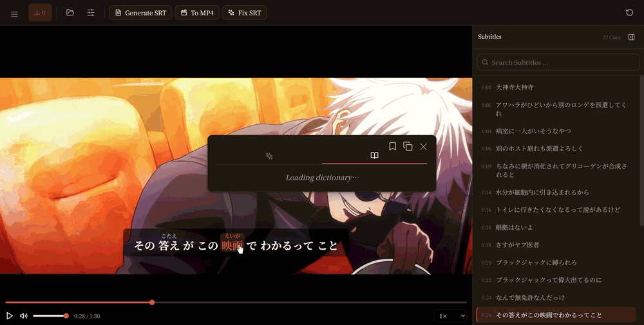644x325 pixels.
Task: Seek on the video progress bar
Action: point(236,302)
